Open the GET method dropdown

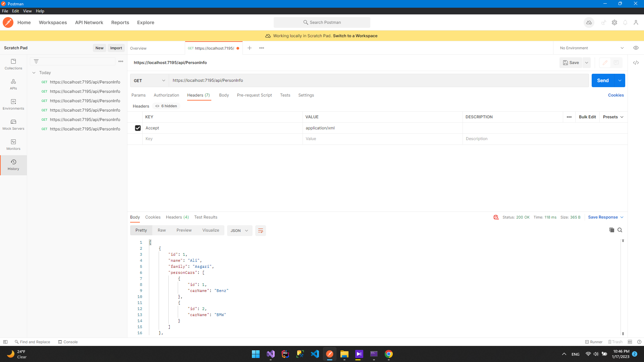coord(149,80)
